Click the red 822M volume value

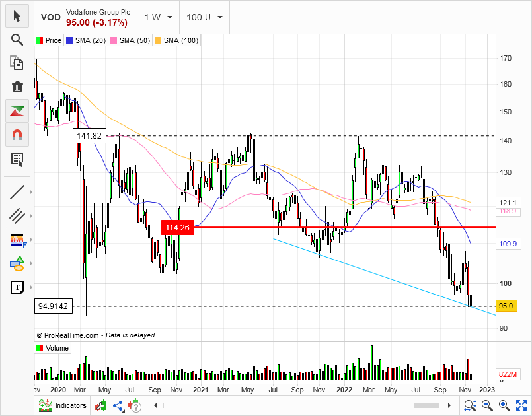click(508, 374)
